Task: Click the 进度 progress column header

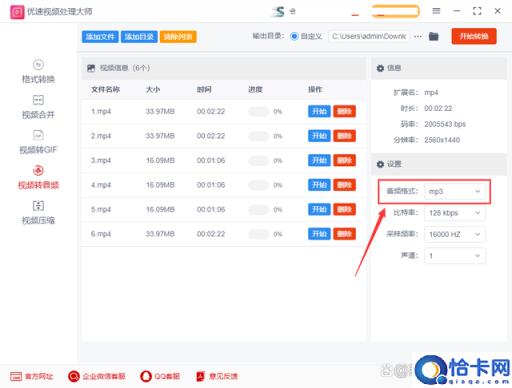Action: click(x=255, y=89)
